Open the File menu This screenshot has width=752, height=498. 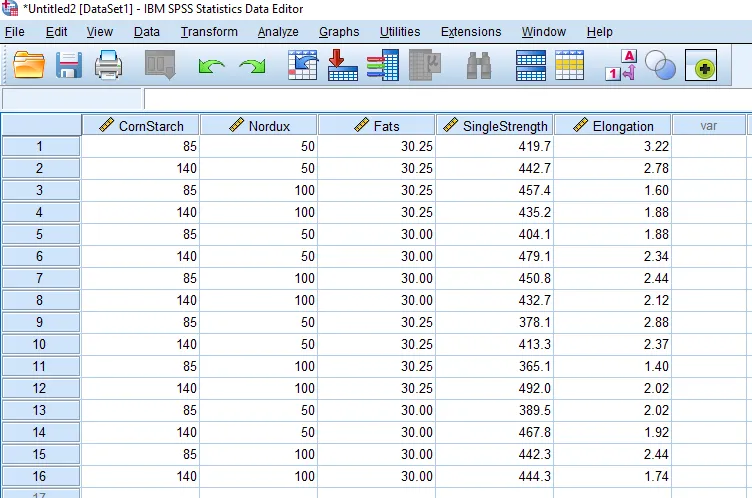[x=15, y=32]
